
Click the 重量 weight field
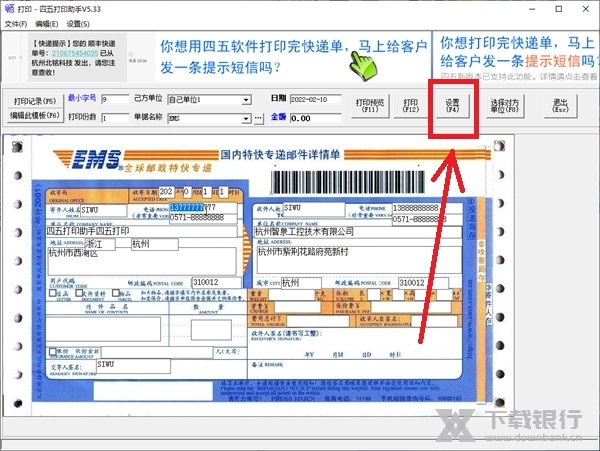tap(291, 295)
